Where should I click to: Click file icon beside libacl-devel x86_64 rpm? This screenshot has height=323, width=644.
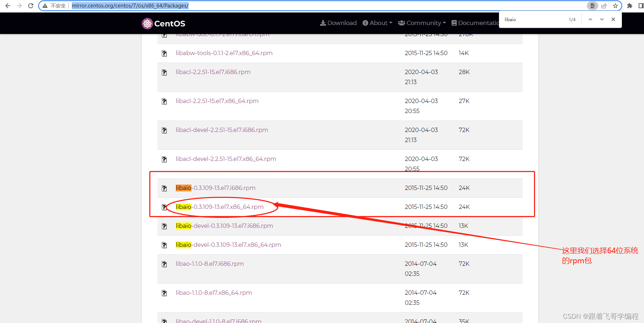(x=164, y=159)
